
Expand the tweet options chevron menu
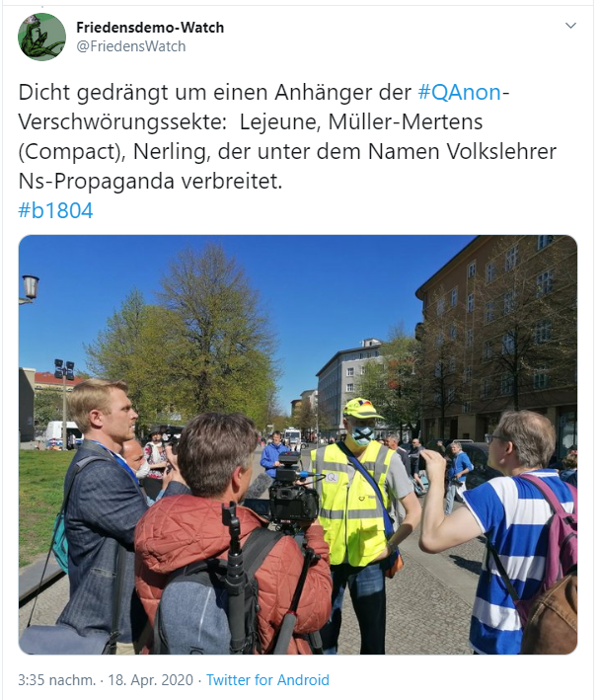point(570,26)
